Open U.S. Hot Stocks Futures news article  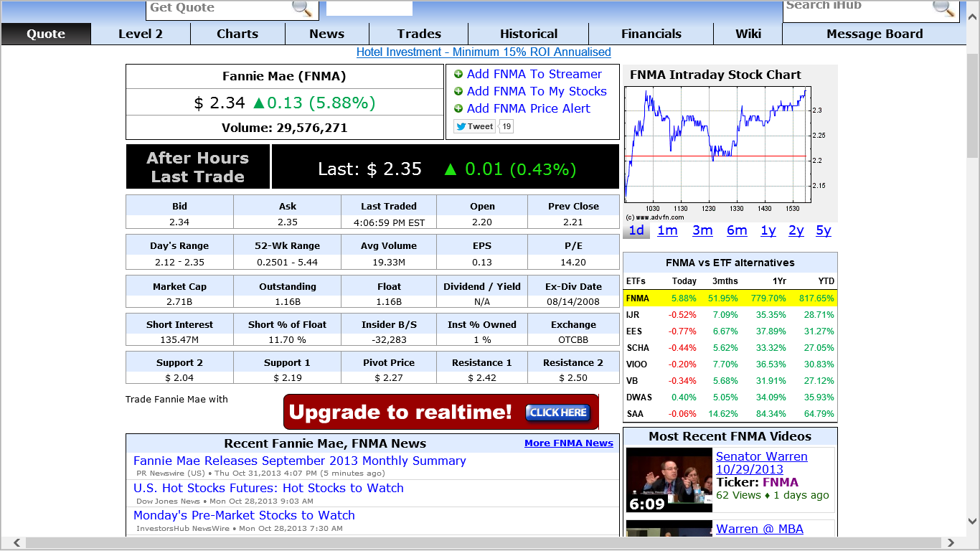(x=268, y=488)
